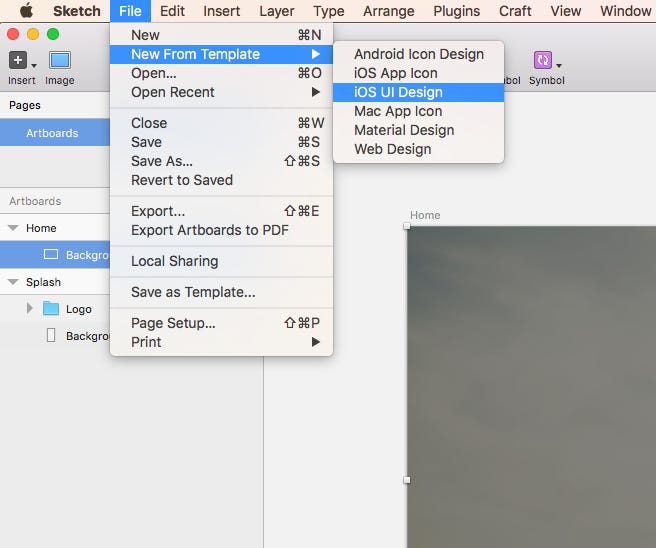Open the Window menu

click(626, 11)
